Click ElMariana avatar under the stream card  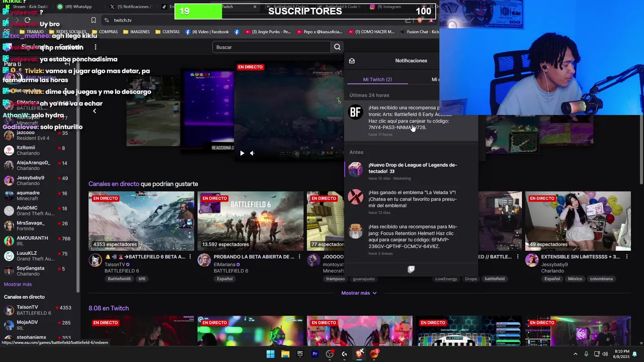point(204,260)
